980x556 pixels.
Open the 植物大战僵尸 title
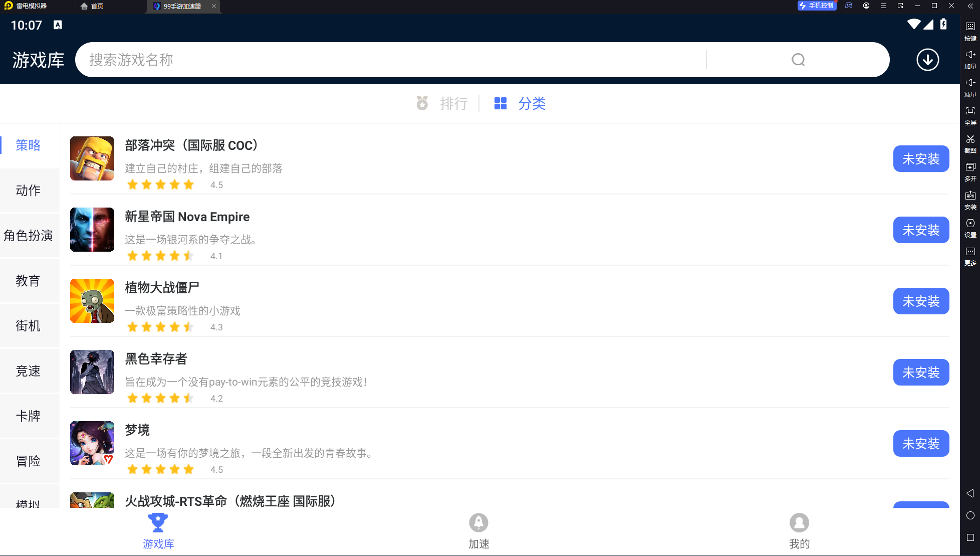[162, 288]
